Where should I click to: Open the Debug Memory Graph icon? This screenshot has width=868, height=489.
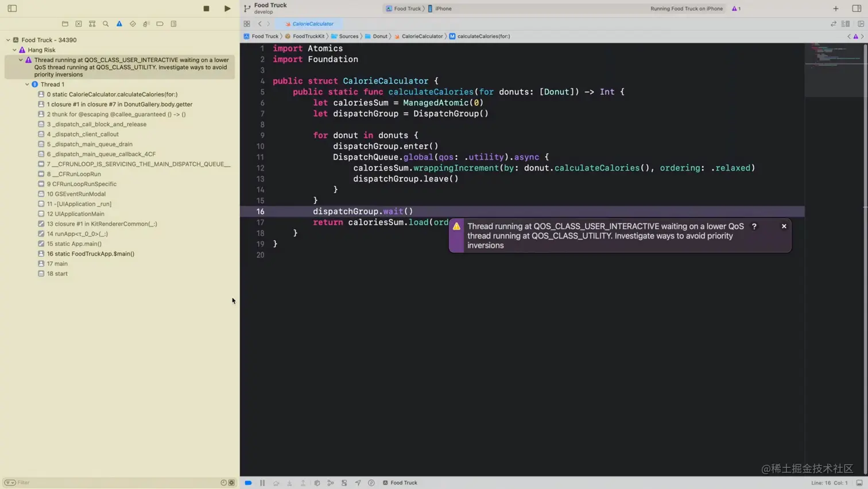pyautogui.click(x=331, y=483)
